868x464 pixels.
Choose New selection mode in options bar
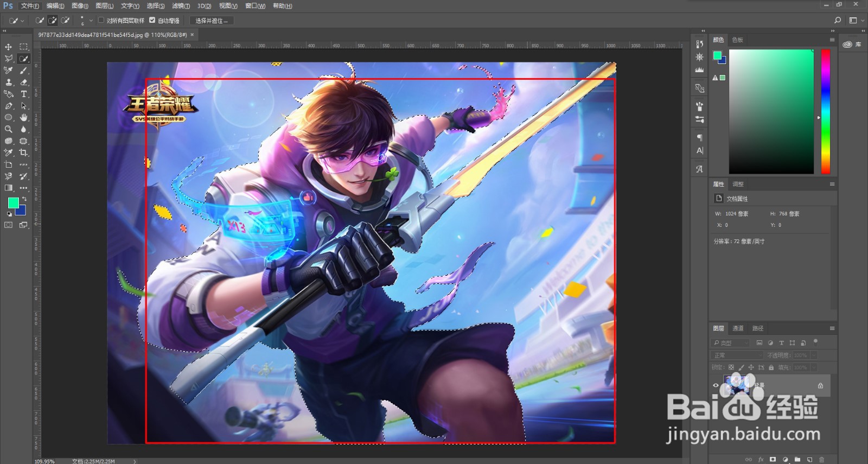[40, 20]
